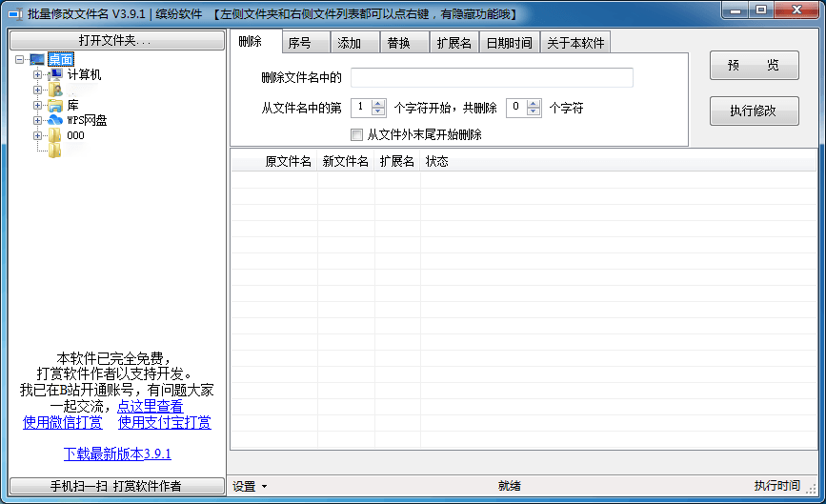
Task: Click the 计算机 computer icon in tree
Action: [x=55, y=74]
